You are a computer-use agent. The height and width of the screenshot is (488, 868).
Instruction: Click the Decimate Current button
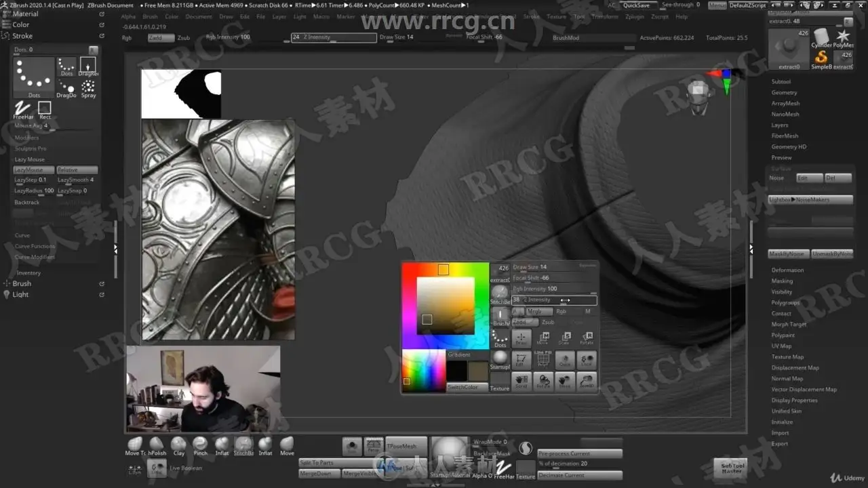coord(579,475)
